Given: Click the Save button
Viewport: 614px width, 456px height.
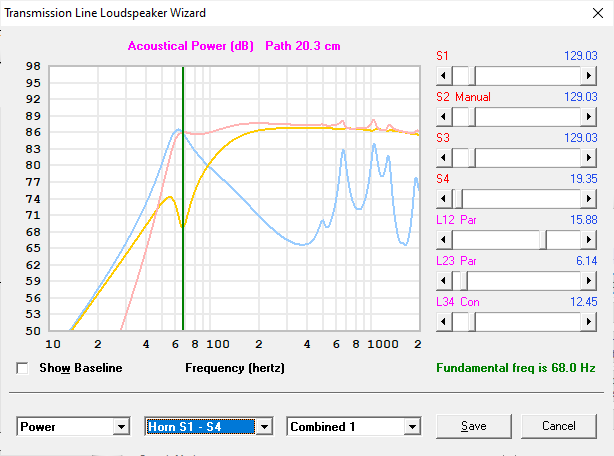Looking at the screenshot, I should (x=474, y=426).
